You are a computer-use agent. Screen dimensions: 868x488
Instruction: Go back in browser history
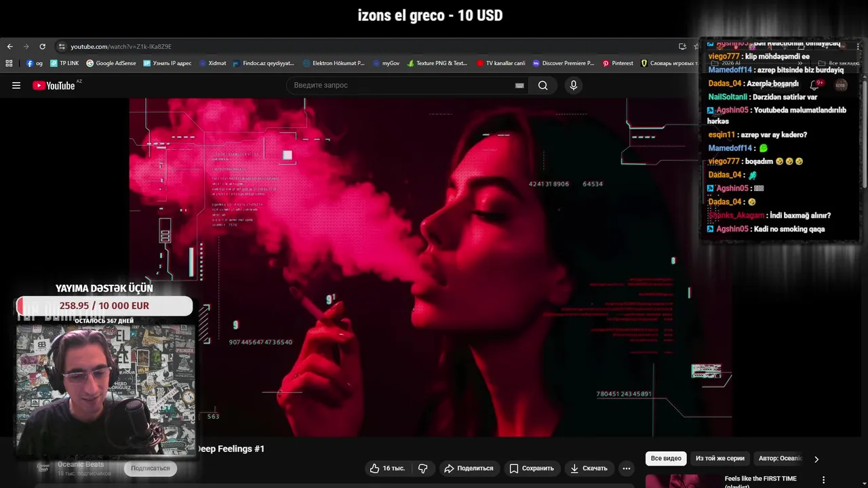coord(9,46)
